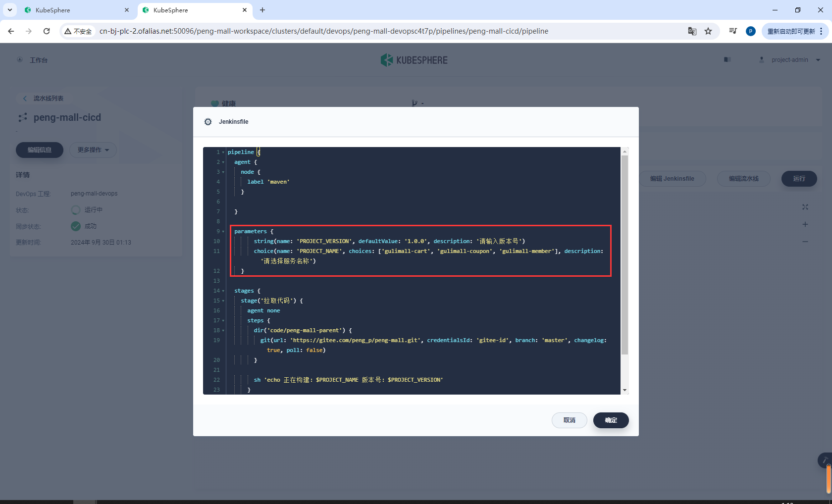This screenshot has height=504, width=832.
Task: Click the address bar URL field
Action: pyautogui.click(x=324, y=31)
